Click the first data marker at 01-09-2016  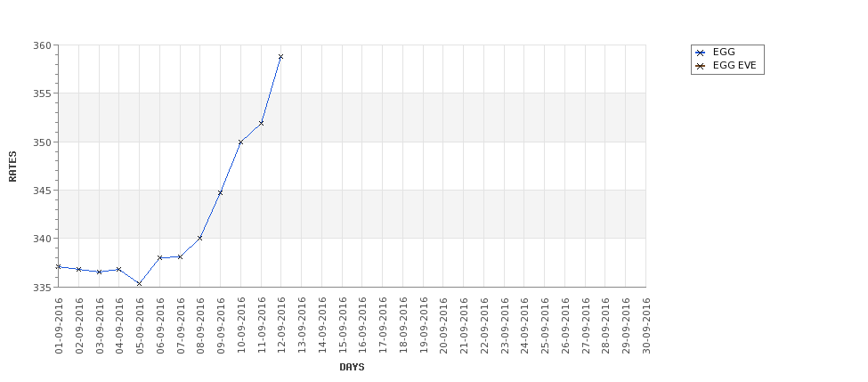(x=59, y=267)
